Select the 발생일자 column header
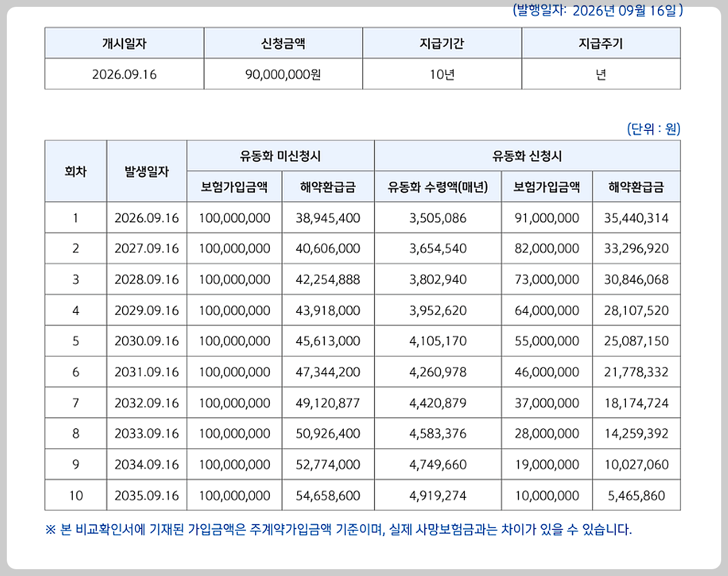Screen dimensions: 728x576 [147, 171]
